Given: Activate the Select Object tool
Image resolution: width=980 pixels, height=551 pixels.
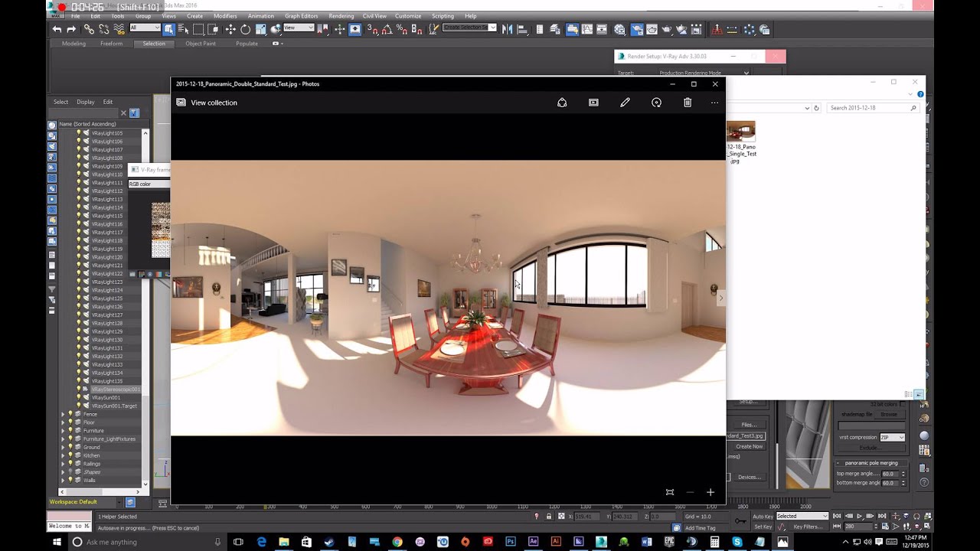Looking at the screenshot, I should click(169, 29).
